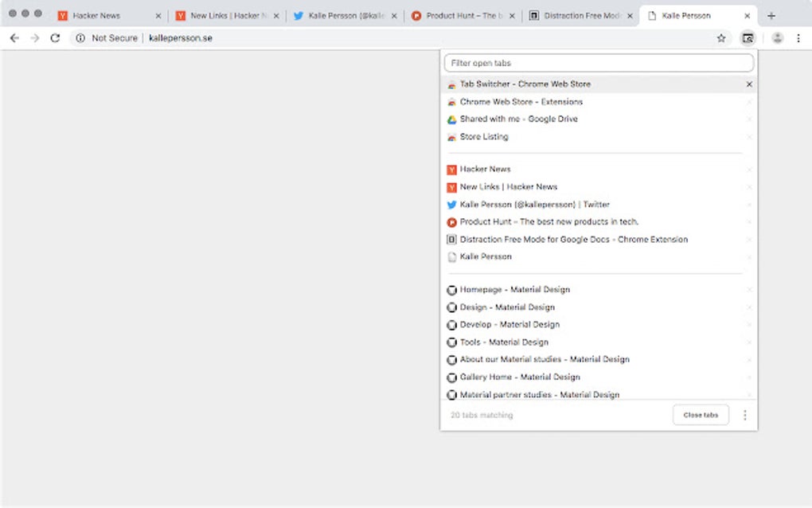Switch to the Kalle Persson Twitter tab
Viewport: 812px width, 508px height.
coord(342,14)
